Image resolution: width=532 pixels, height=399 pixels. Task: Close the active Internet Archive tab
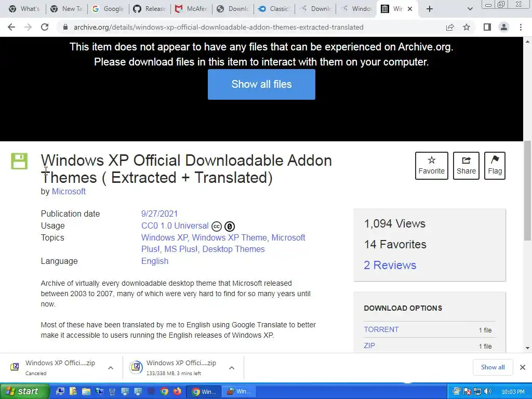coord(410,9)
